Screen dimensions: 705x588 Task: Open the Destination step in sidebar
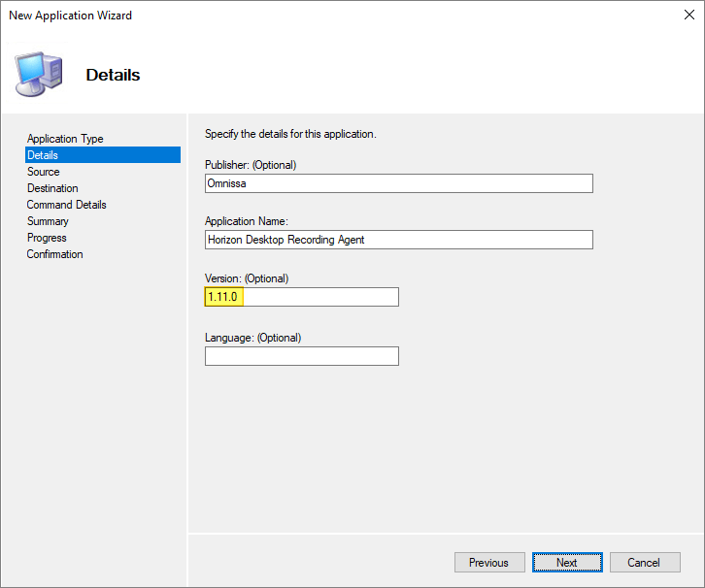pyautogui.click(x=52, y=188)
